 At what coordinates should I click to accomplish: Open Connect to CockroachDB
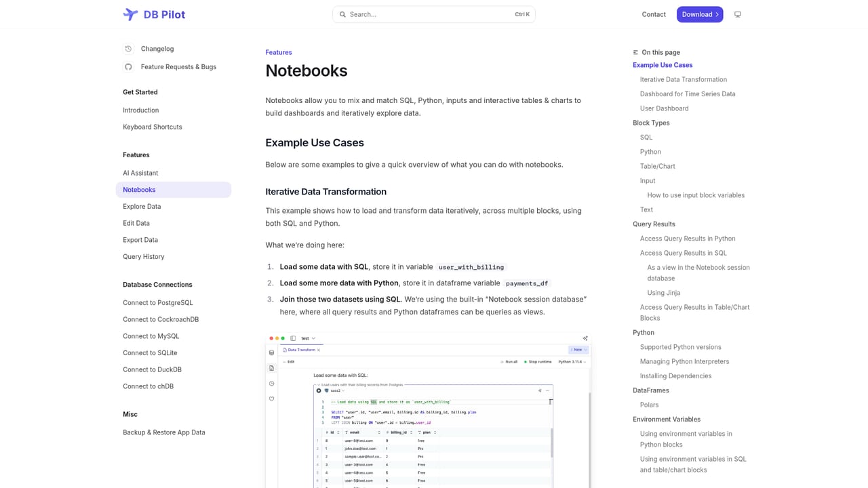161,320
